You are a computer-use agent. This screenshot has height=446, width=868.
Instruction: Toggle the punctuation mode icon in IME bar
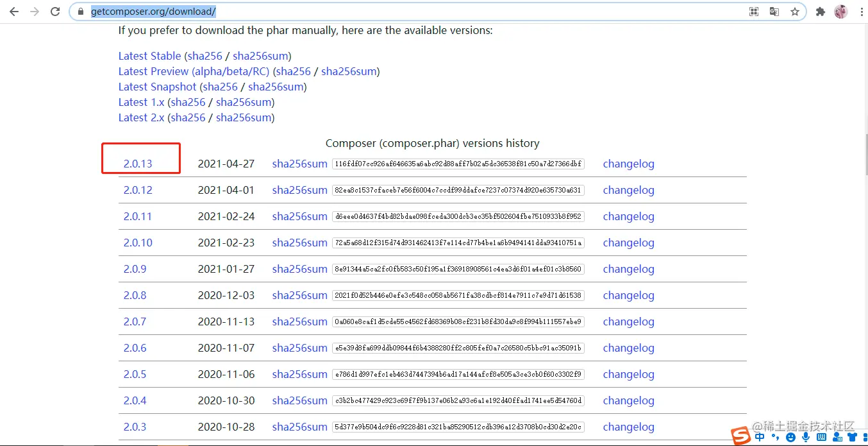coord(775,437)
